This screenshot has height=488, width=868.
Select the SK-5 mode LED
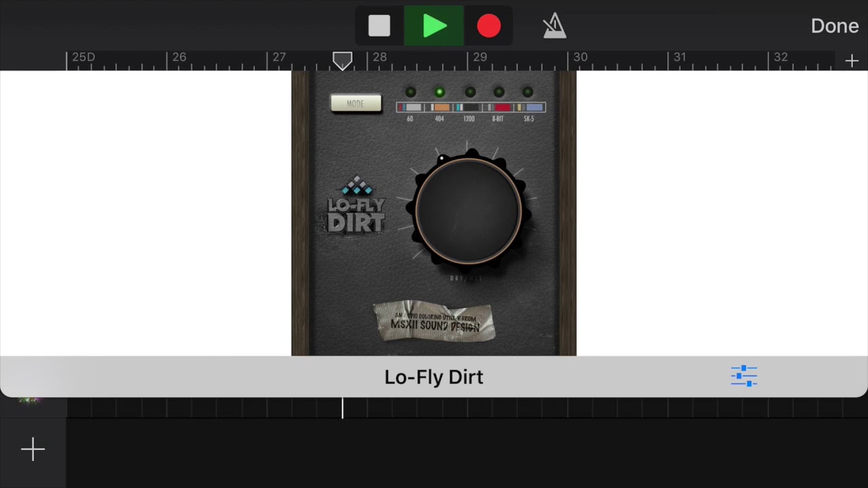click(x=528, y=92)
